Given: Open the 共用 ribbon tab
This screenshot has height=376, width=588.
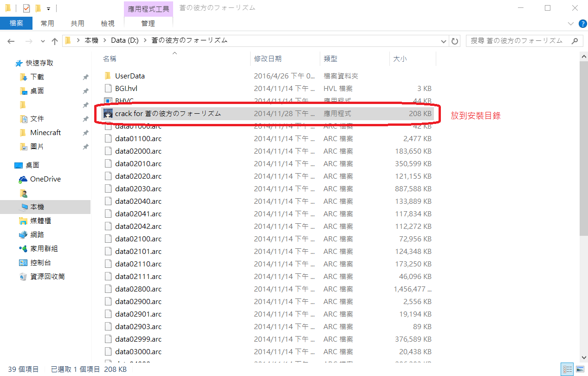Looking at the screenshot, I should click(78, 23).
